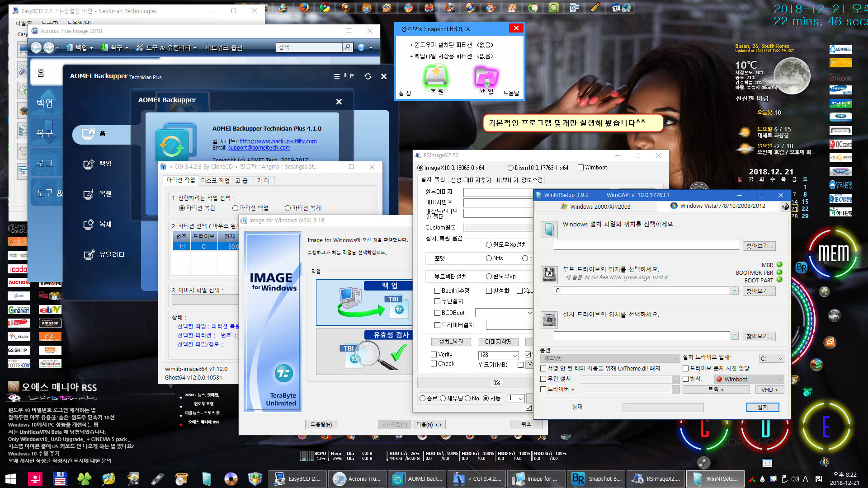Click the volume icon in the system tray

pos(795,479)
